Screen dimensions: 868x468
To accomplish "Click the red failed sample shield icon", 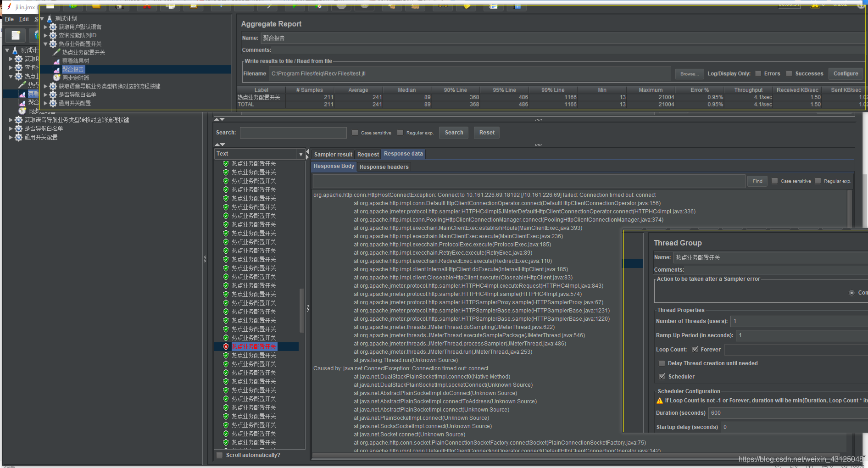I will (226, 347).
